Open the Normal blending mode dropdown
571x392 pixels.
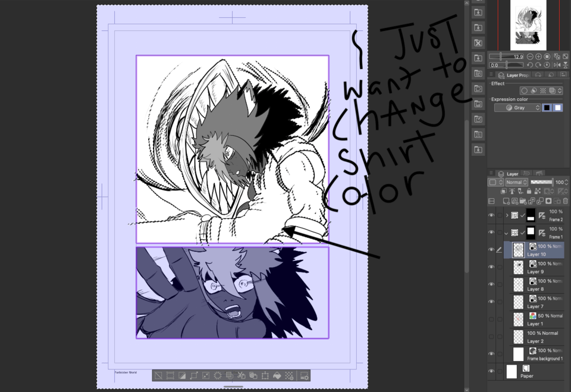point(517,182)
